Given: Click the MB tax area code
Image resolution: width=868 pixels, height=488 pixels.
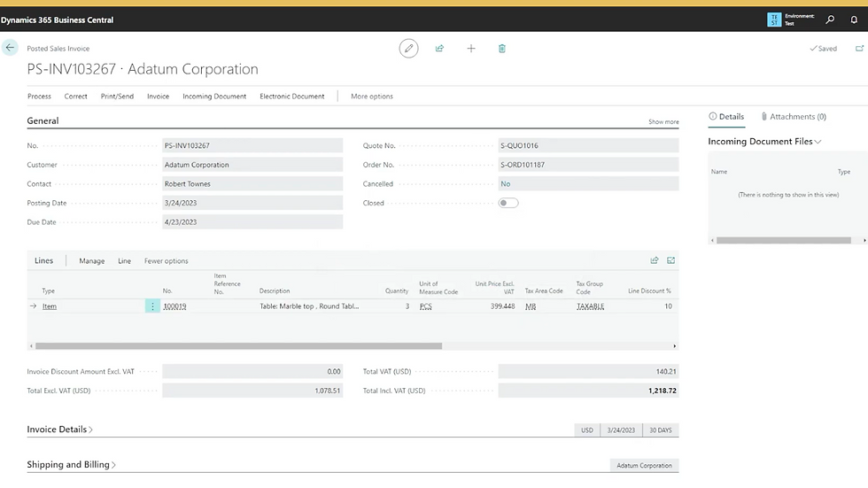Looking at the screenshot, I should pyautogui.click(x=531, y=306).
